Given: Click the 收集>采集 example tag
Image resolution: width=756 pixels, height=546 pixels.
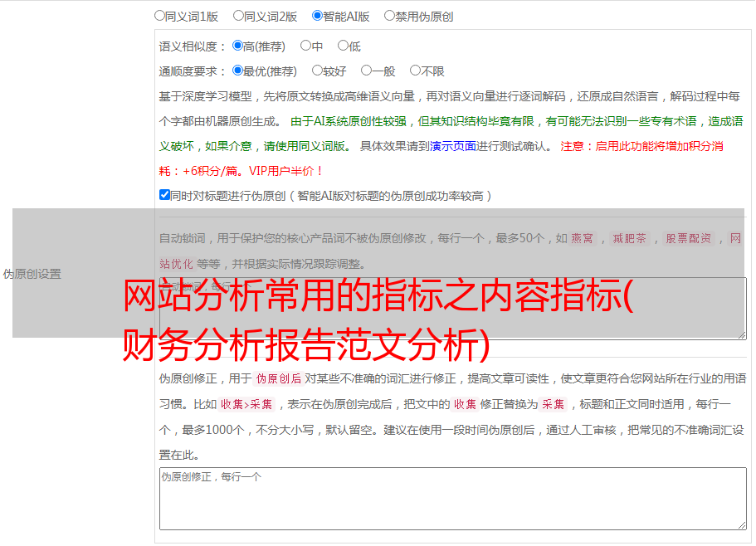Looking at the screenshot, I should click(x=246, y=404).
